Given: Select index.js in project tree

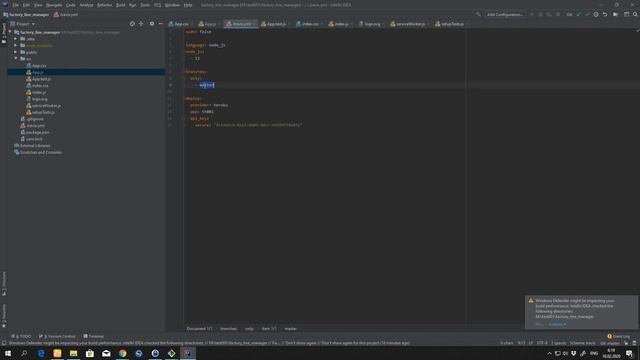Looking at the screenshot, I should [x=36, y=92].
